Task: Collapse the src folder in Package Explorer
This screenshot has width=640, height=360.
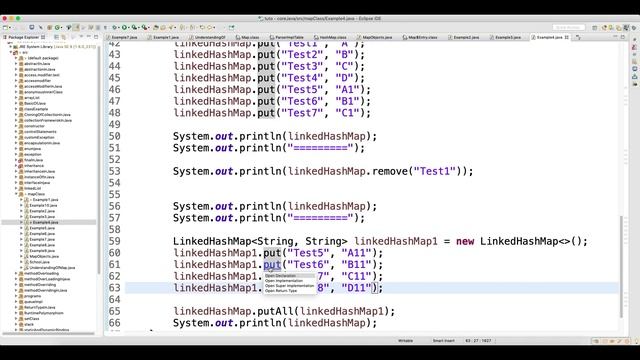Action: (x=11, y=52)
